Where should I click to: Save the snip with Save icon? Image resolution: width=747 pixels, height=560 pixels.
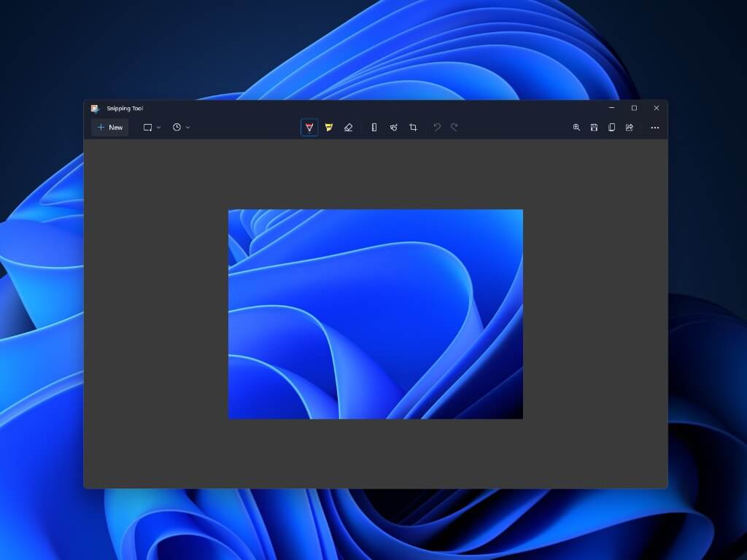coord(594,128)
